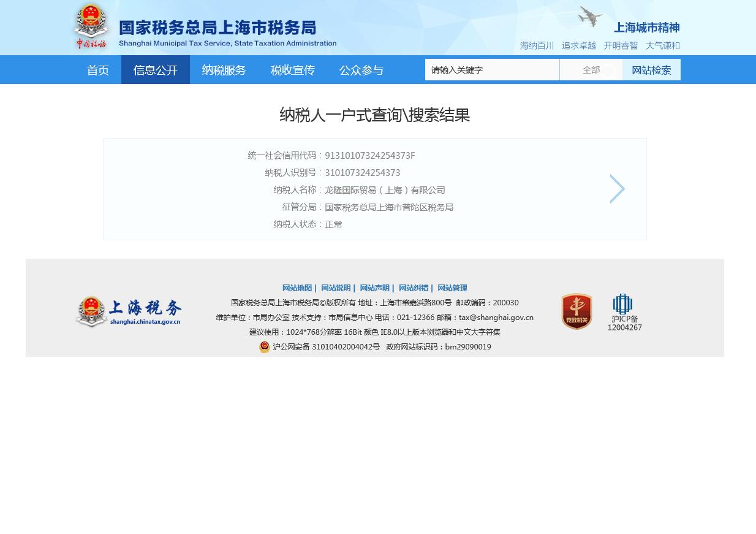Click the tax@shanghai.gov.cn email text
Image resolution: width=756 pixels, height=534 pixels.
click(x=496, y=318)
